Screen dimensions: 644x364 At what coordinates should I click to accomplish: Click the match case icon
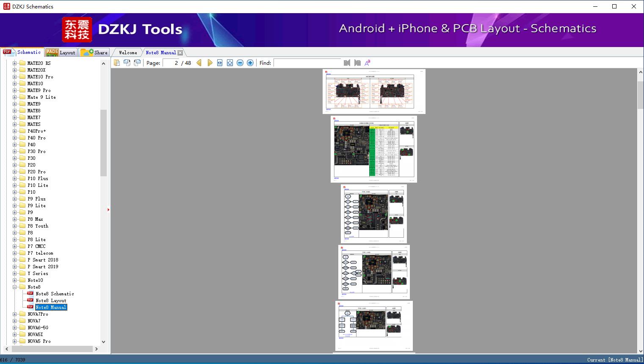[x=368, y=63]
